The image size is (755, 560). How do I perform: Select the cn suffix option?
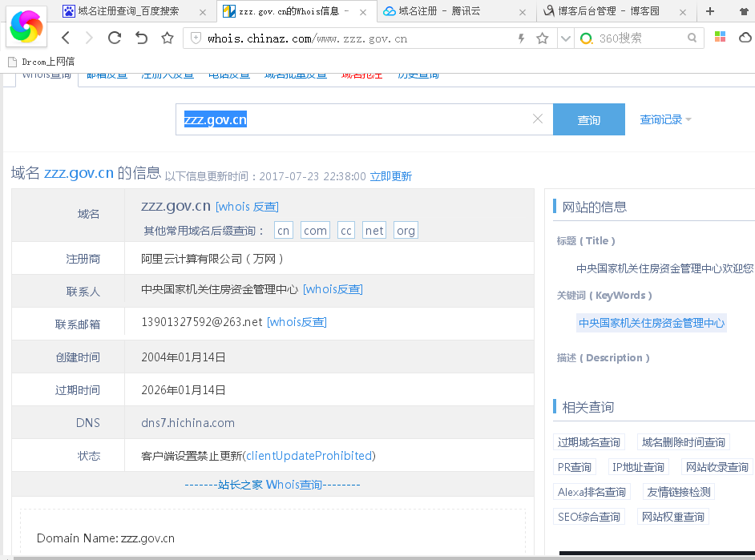point(283,231)
